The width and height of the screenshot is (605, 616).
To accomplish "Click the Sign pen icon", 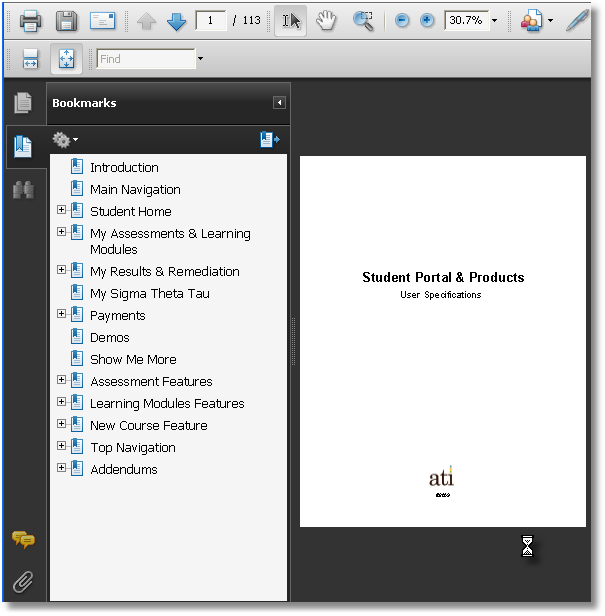I will point(577,20).
